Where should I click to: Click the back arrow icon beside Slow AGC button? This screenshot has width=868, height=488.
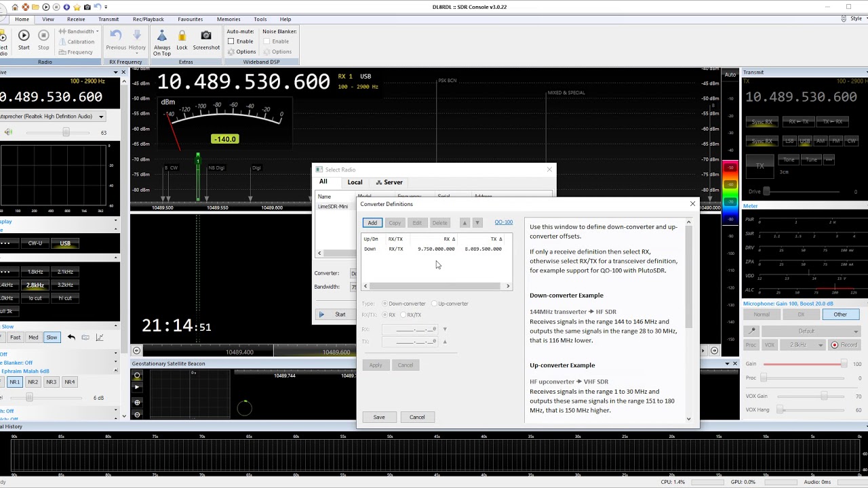71,338
